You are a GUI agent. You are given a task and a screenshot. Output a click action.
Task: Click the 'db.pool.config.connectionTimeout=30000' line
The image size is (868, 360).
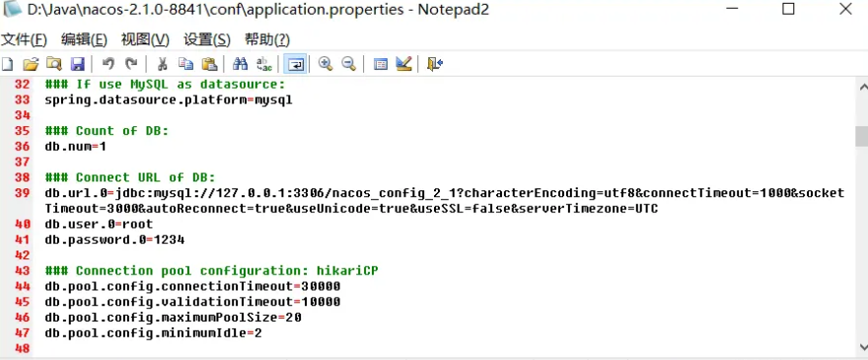192,286
